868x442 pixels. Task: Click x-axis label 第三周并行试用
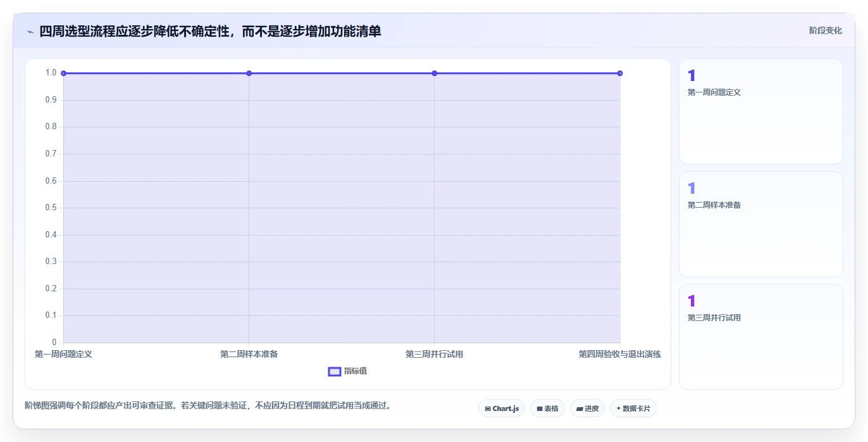click(x=434, y=354)
